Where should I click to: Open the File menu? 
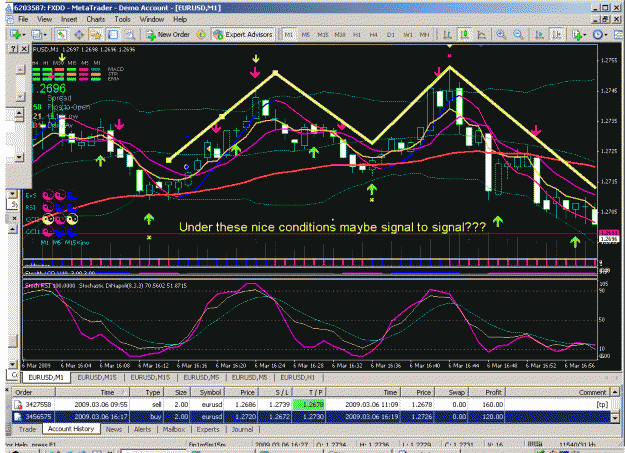point(23,19)
